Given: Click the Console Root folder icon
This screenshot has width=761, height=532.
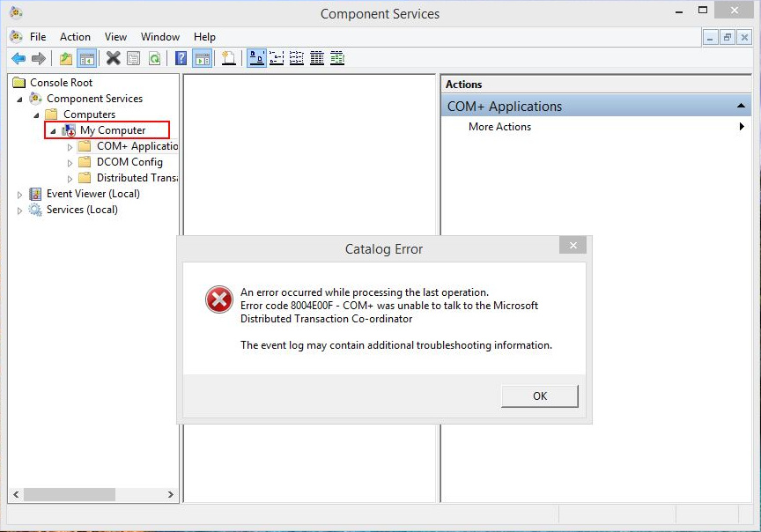Looking at the screenshot, I should pos(18,83).
